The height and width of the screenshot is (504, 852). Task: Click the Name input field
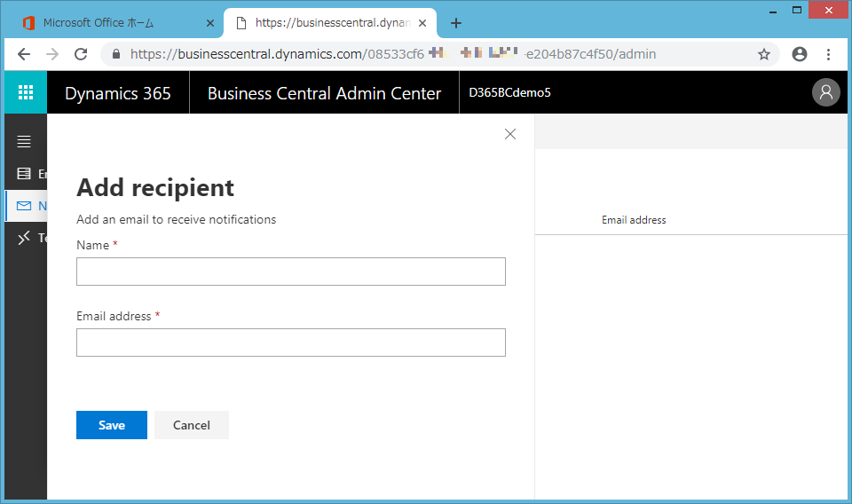pos(291,272)
